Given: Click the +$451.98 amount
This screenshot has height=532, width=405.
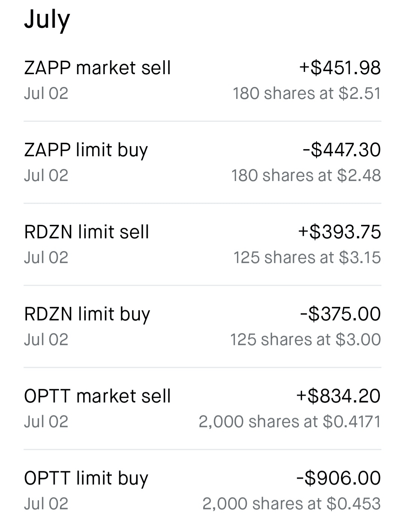Looking at the screenshot, I should 340,68.
